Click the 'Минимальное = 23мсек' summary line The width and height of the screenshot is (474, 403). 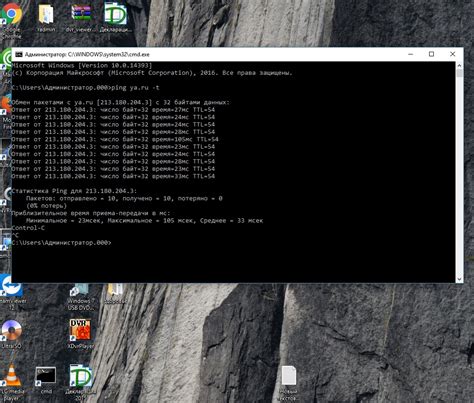point(144,220)
